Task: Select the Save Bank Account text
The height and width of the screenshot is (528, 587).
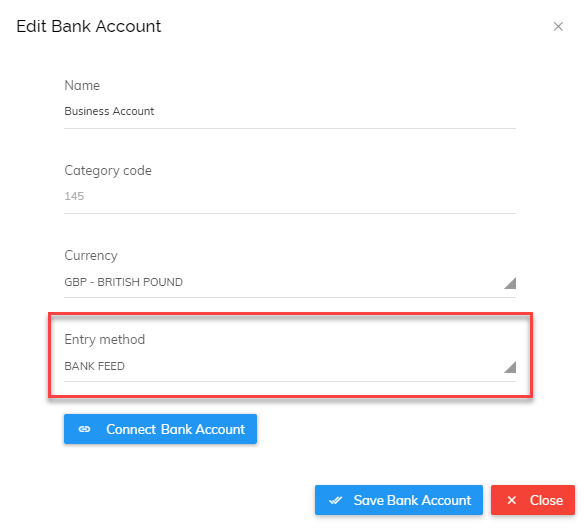Action: [x=412, y=500]
